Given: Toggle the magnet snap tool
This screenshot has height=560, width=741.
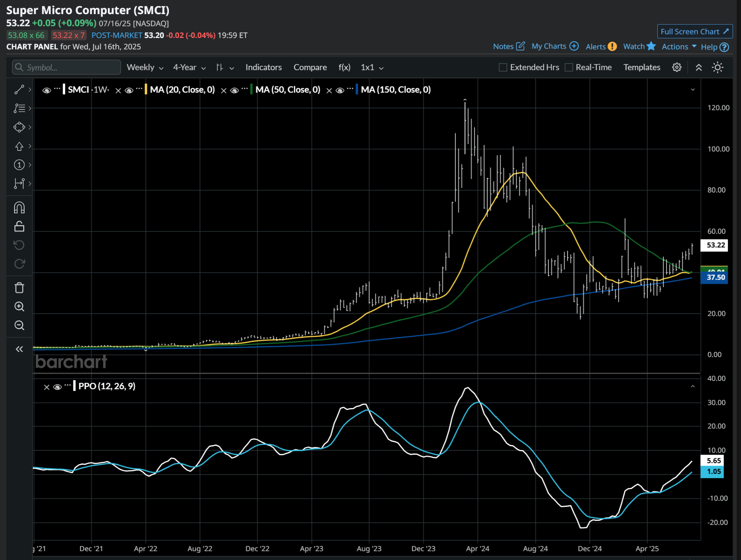Looking at the screenshot, I should coord(19,208).
